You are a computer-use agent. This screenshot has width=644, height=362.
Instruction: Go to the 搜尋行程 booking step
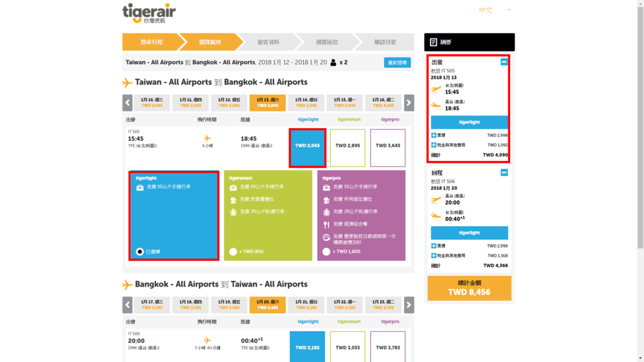(152, 42)
